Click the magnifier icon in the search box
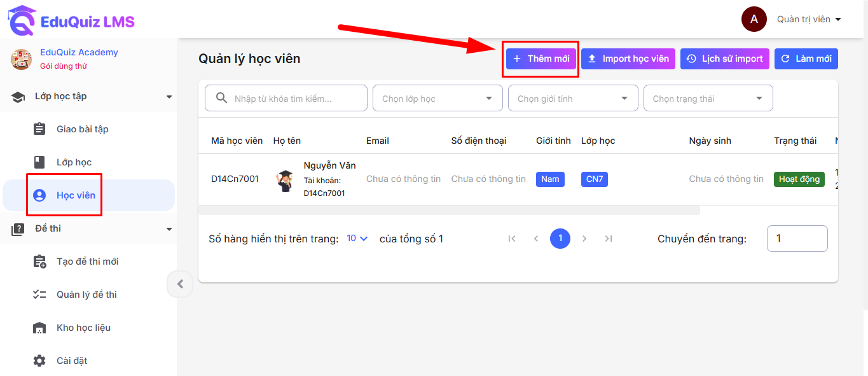The image size is (868, 376). (222, 98)
